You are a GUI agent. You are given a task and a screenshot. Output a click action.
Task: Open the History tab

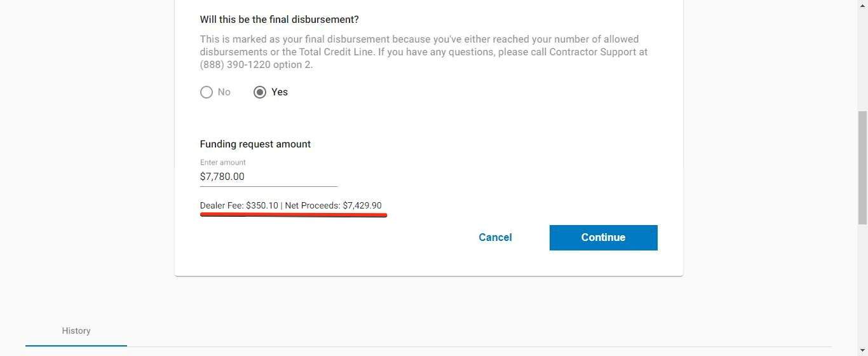[x=76, y=331]
